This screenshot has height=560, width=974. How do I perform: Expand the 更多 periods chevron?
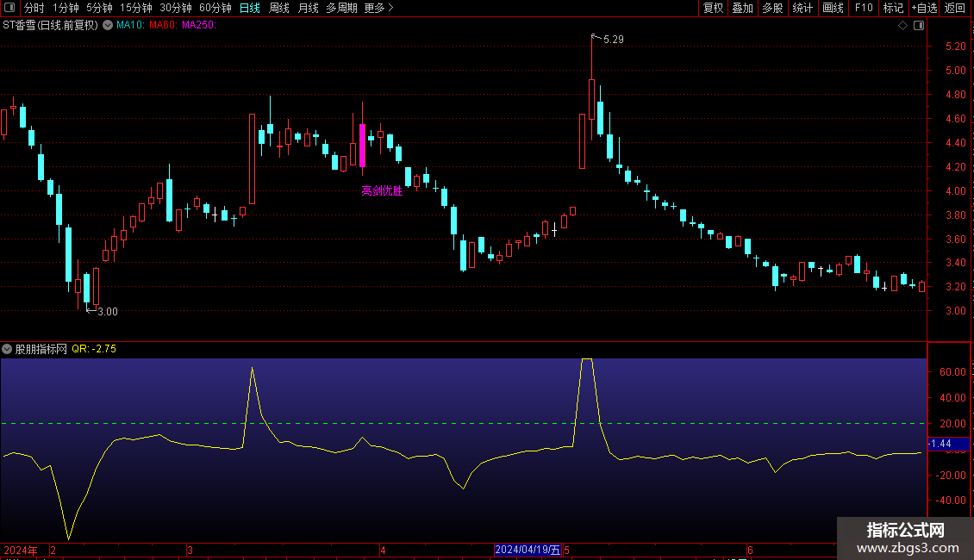point(390,8)
